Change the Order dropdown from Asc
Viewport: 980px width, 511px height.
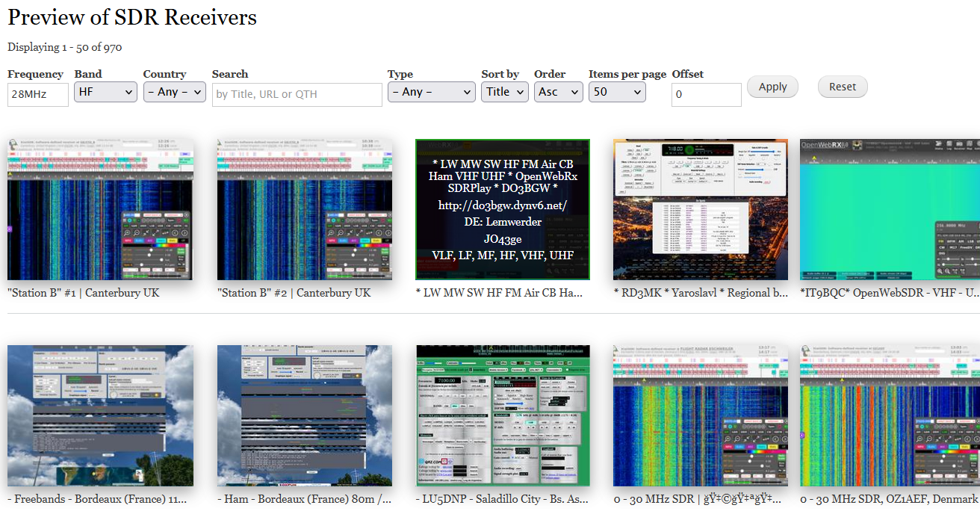[x=558, y=92]
